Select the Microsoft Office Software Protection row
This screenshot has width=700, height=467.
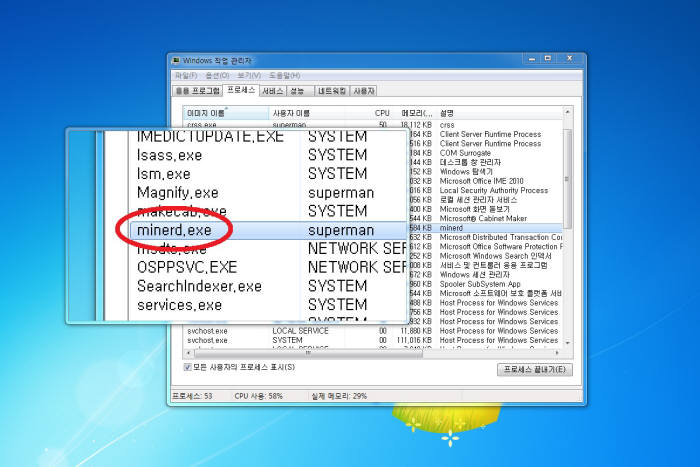pos(486,246)
